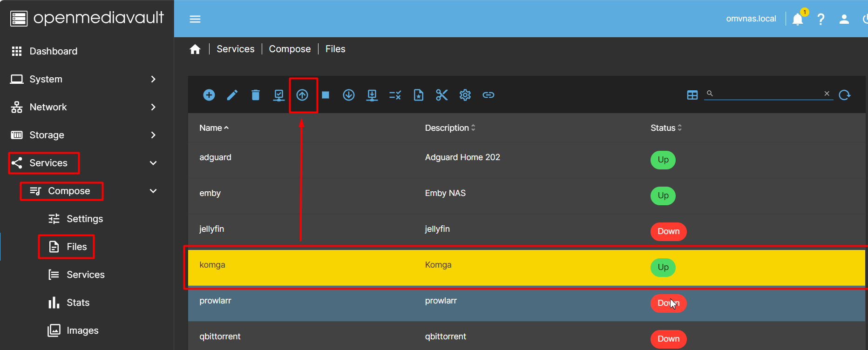Click the Down status badge for qbittorrent
The image size is (868, 350).
coord(668,339)
